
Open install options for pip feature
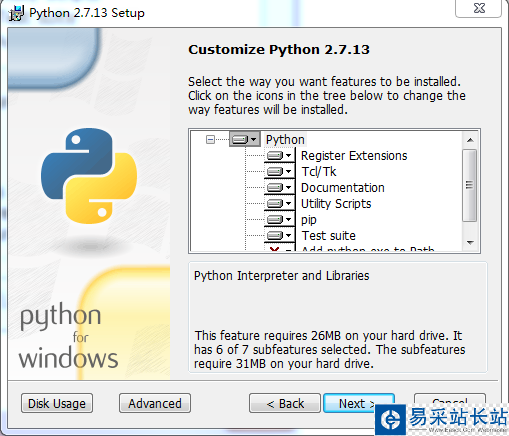click(279, 219)
